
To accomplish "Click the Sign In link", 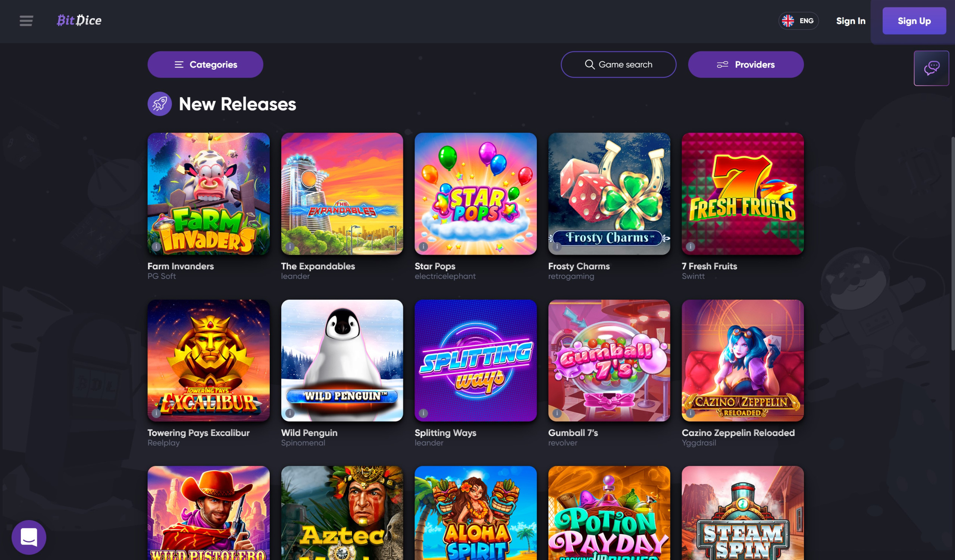I will point(851,21).
